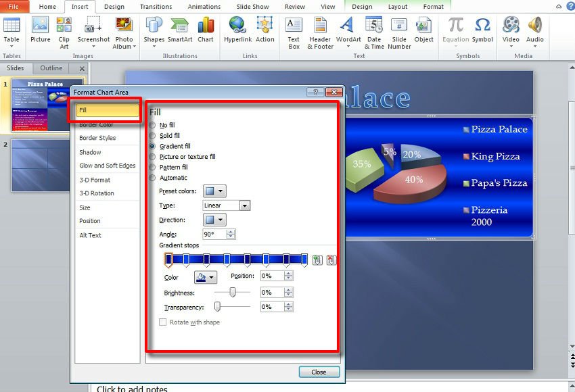Insert Audio
This screenshot has width=575, height=392.
[534, 32]
